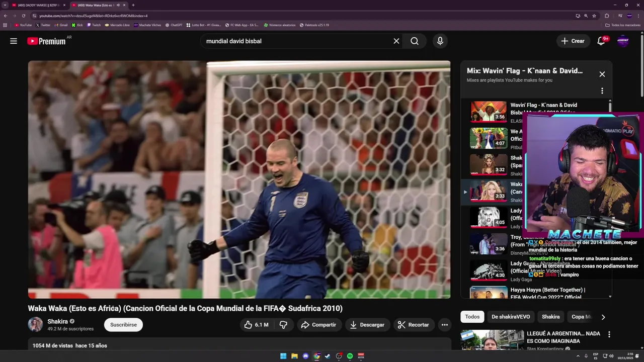
Task: Open Chrome media controls icon
Action: [x=620, y=16]
